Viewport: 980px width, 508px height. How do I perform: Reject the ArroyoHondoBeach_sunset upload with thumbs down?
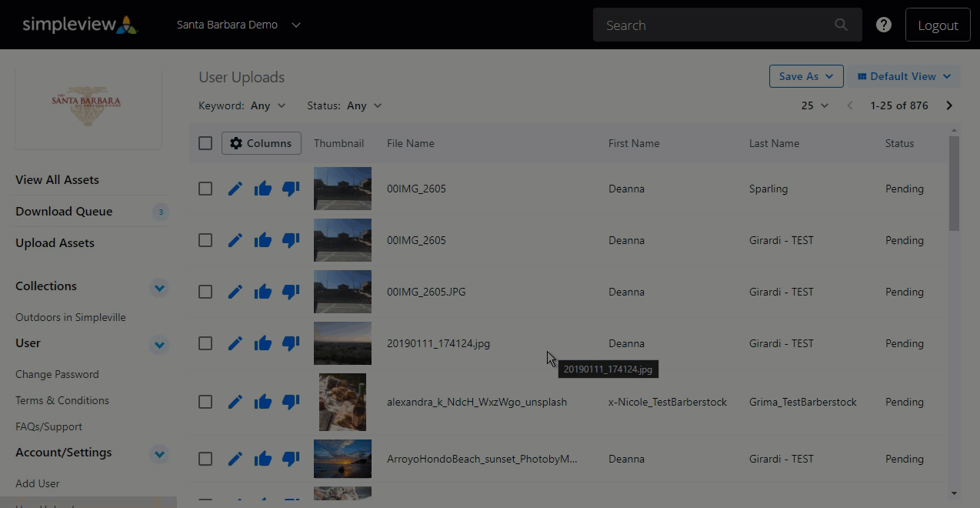(x=291, y=459)
